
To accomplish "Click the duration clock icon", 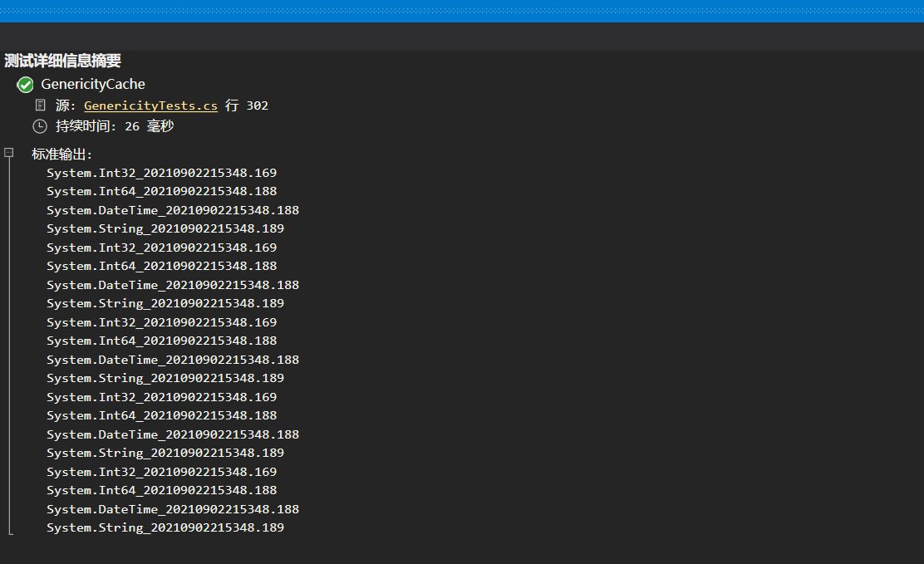I will pyautogui.click(x=40, y=126).
